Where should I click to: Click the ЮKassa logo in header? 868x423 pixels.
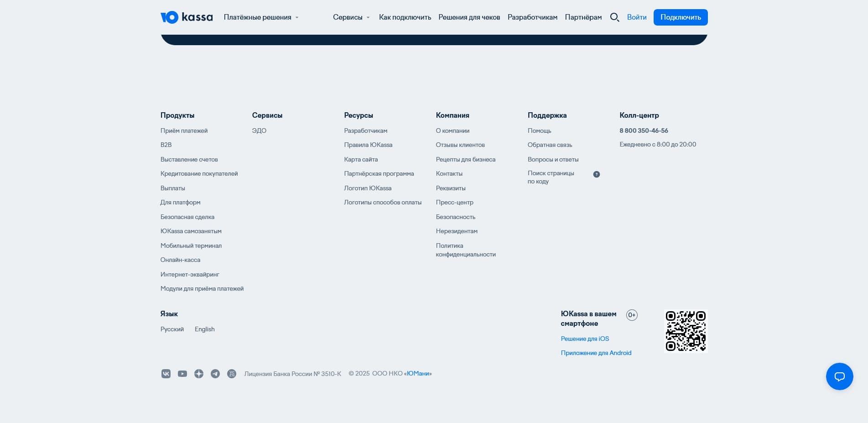tap(186, 17)
